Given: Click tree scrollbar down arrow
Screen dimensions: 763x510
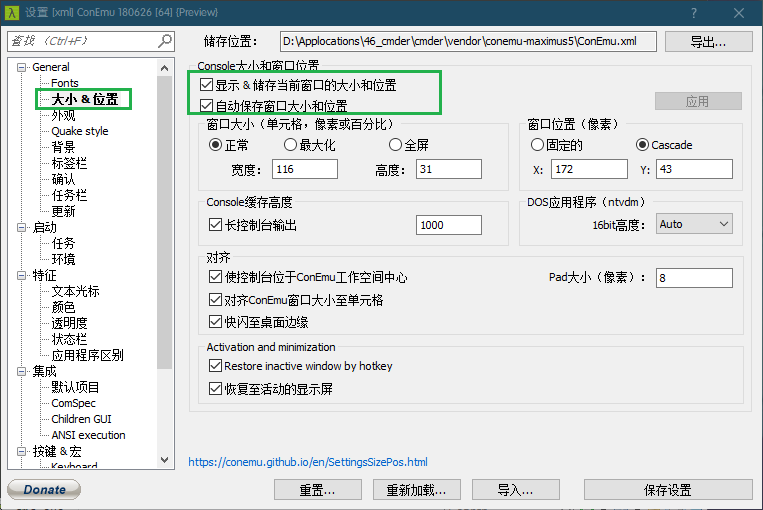Looking at the screenshot, I should [x=164, y=460].
